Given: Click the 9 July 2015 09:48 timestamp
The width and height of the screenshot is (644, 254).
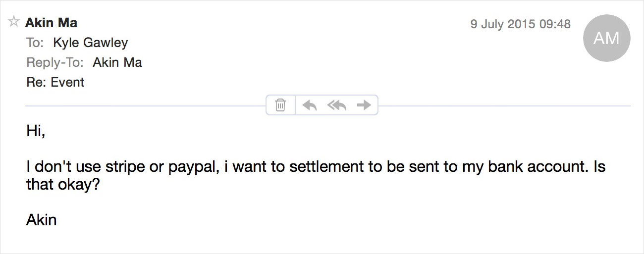Looking at the screenshot, I should tap(521, 24).
